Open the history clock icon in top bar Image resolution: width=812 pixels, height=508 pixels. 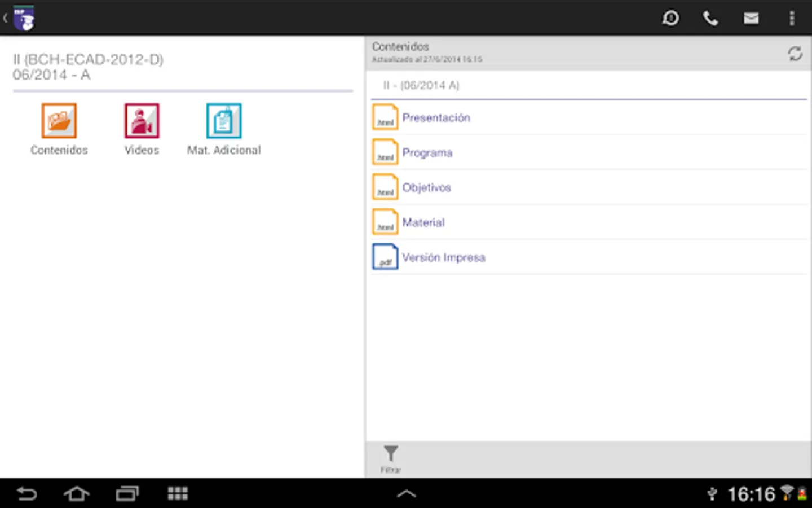tap(670, 19)
